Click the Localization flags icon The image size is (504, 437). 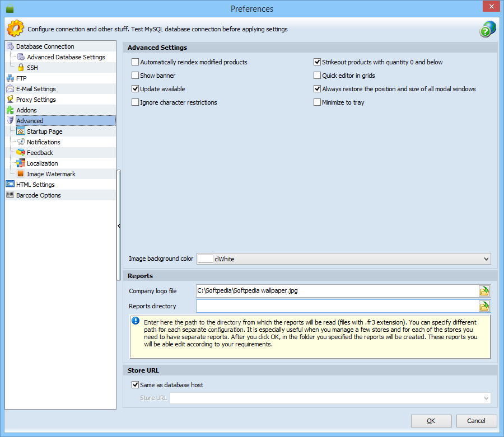(21, 163)
